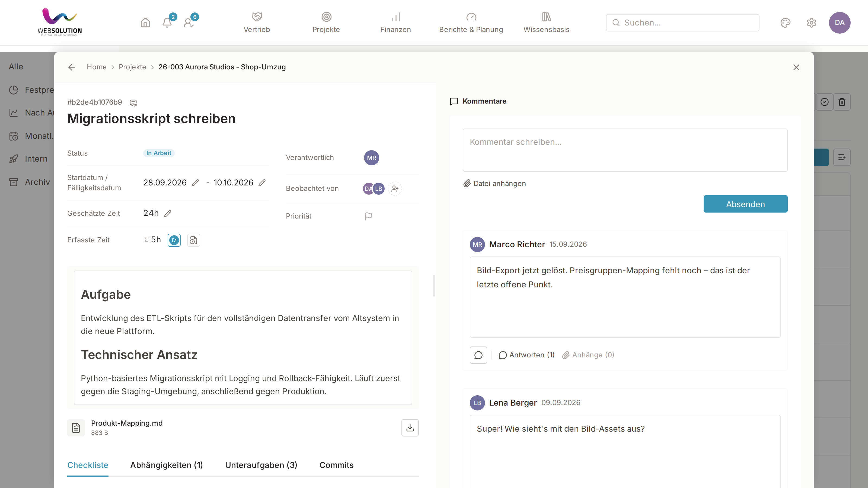Image resolution: width=868 pixels, height=488 pixels.
Task: Focus the Kommentar schreiben text field
Action: pyautogui.click(x=625, y=150)
